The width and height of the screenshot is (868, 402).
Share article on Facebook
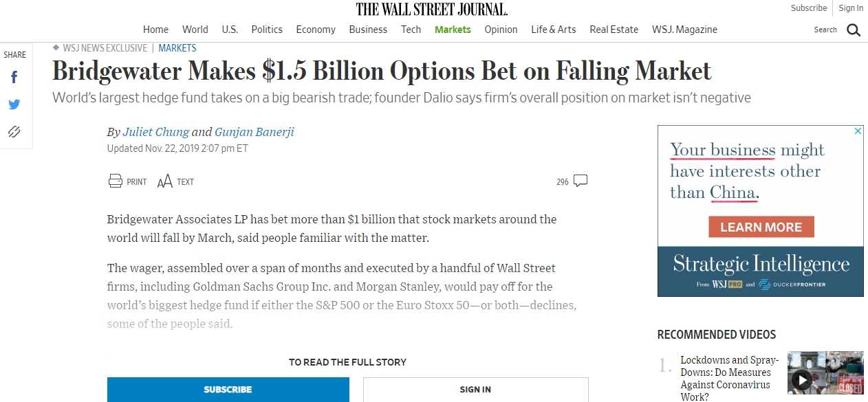point(14,77)
